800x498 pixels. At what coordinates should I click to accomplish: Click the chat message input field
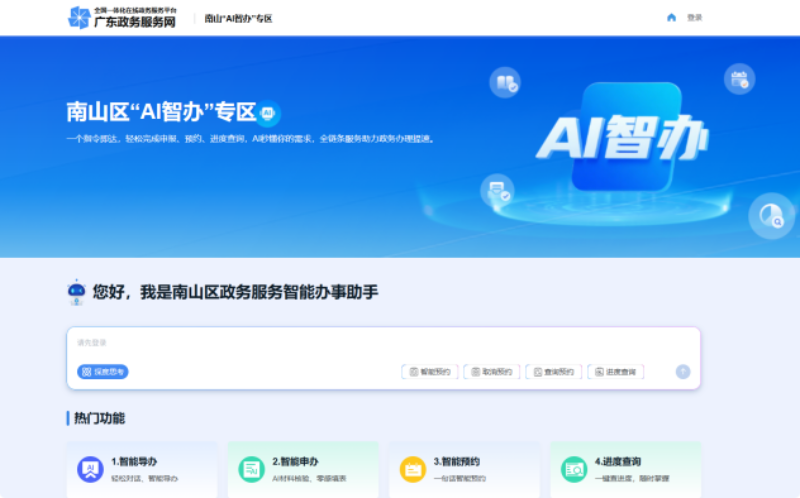[x=380, y=345]
